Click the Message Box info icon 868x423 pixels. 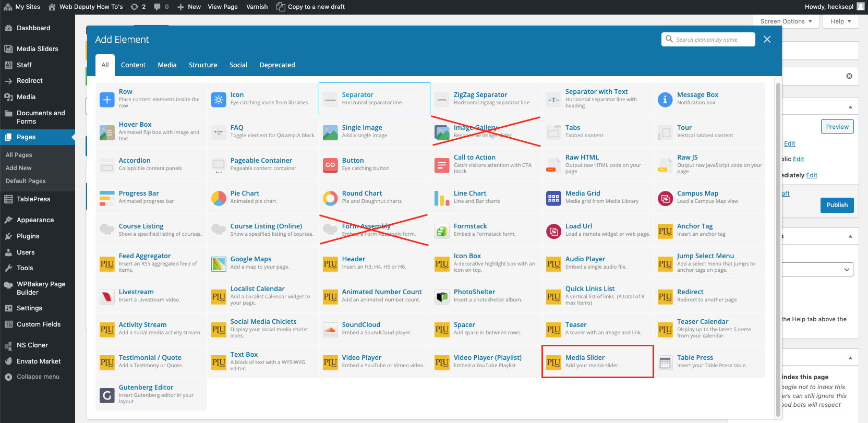tap(665, 100)
